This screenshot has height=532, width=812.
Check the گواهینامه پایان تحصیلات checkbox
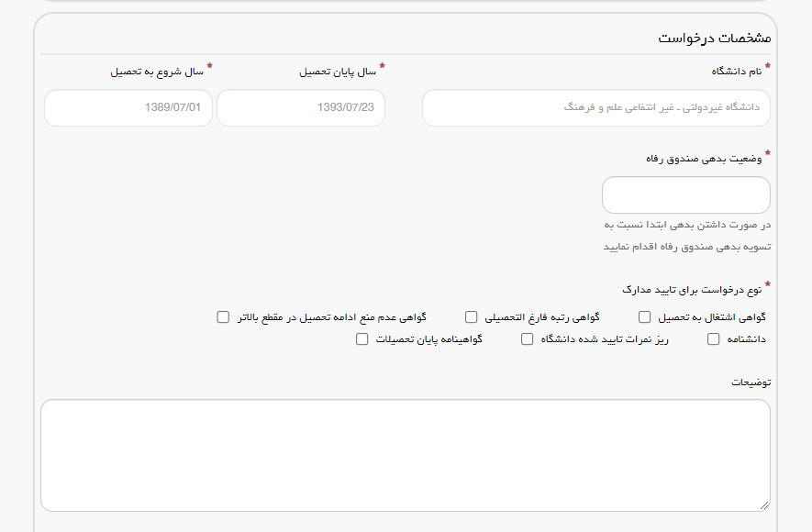tap(362, 339)
